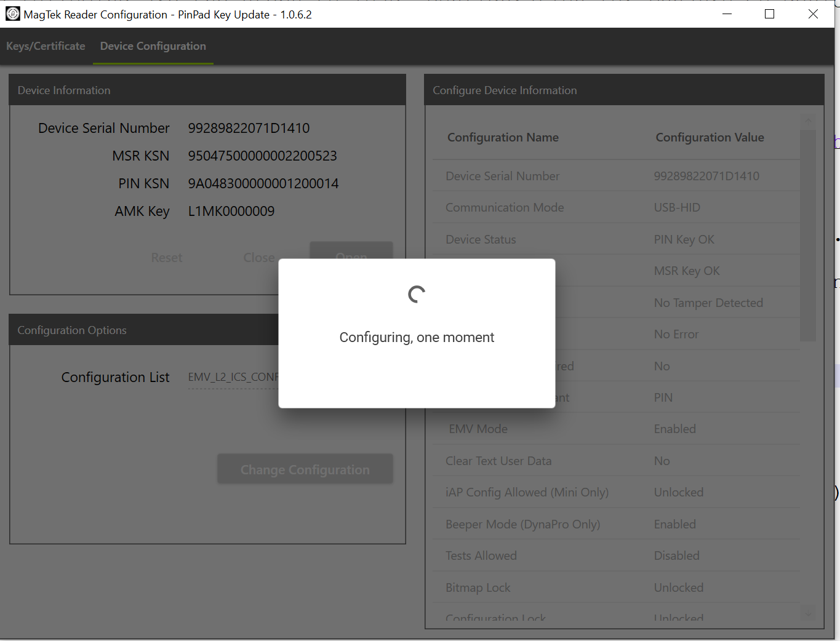The image size is (840, 641).
Task: Click the Configuration Name column header
Action: coord(503,137)
